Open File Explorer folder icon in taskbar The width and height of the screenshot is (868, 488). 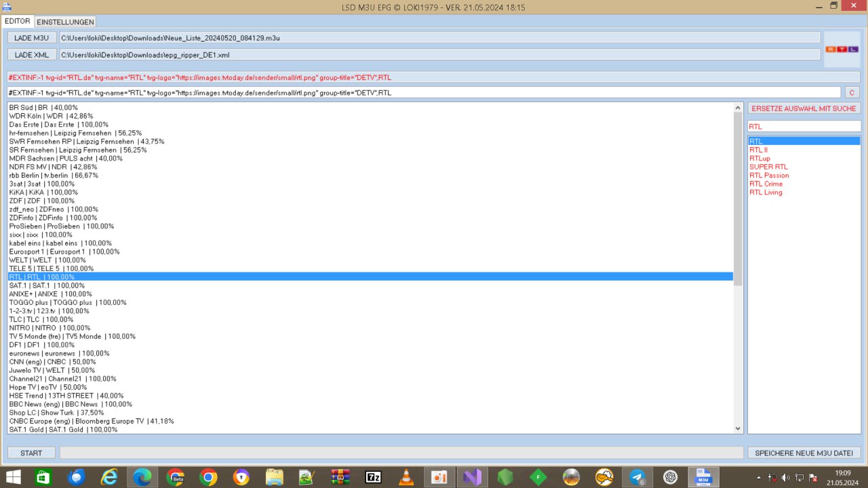click(274, 477)
